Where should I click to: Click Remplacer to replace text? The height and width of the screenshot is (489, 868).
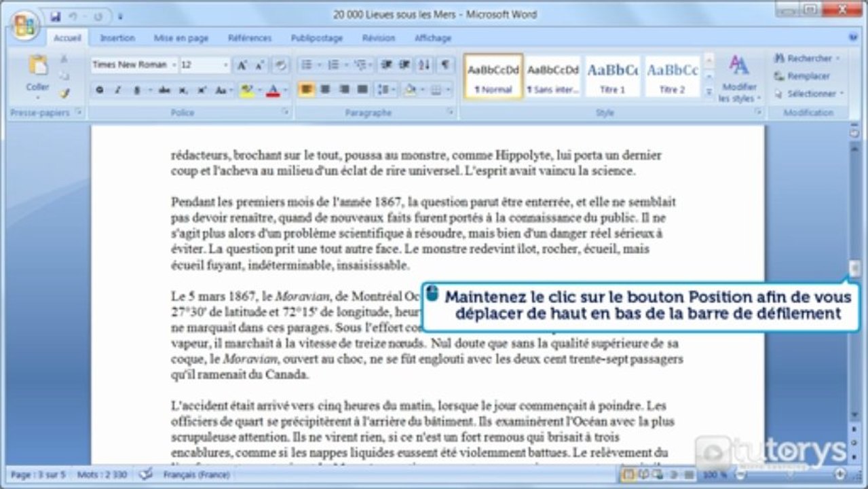tap(802, 76)
